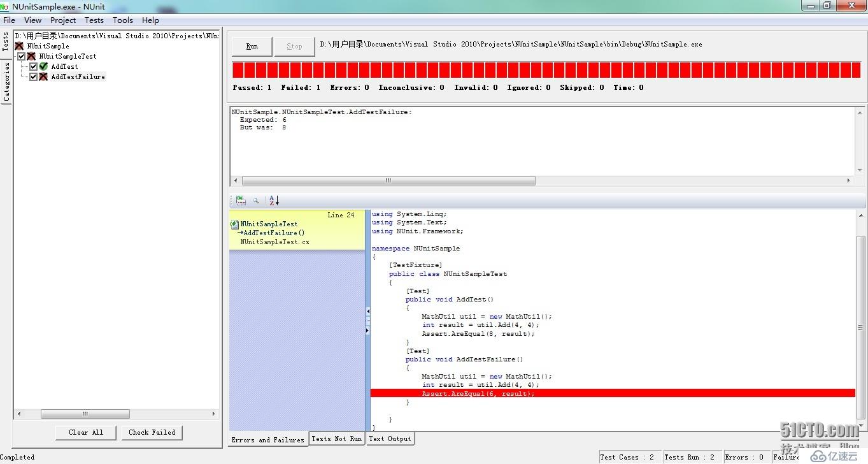The width and height of the screenshot is (868, 464).
Task: Toggle stack trace list layout icon
Action: (241, 200)
